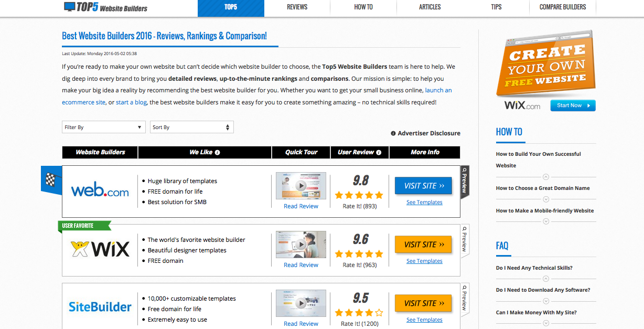Play the web.com quick tour video
The width and height of the screenshot is (644, 329).
301,186
